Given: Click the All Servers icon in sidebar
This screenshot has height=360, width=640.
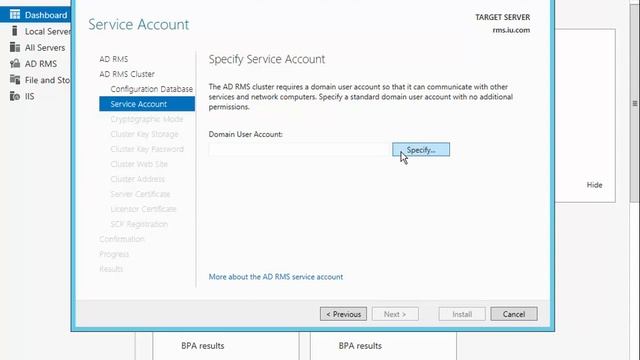Looking at the screenshot, I should (15, 47).
